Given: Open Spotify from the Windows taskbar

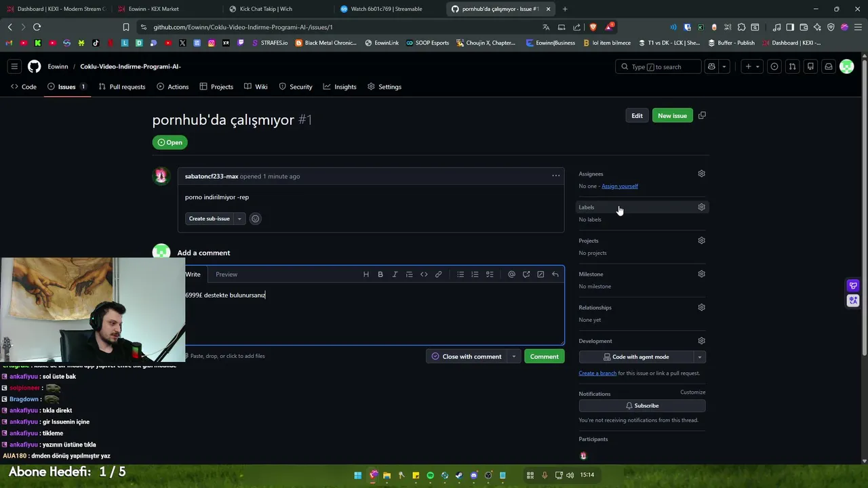Looking at the screenshot, I should point(430,475).
